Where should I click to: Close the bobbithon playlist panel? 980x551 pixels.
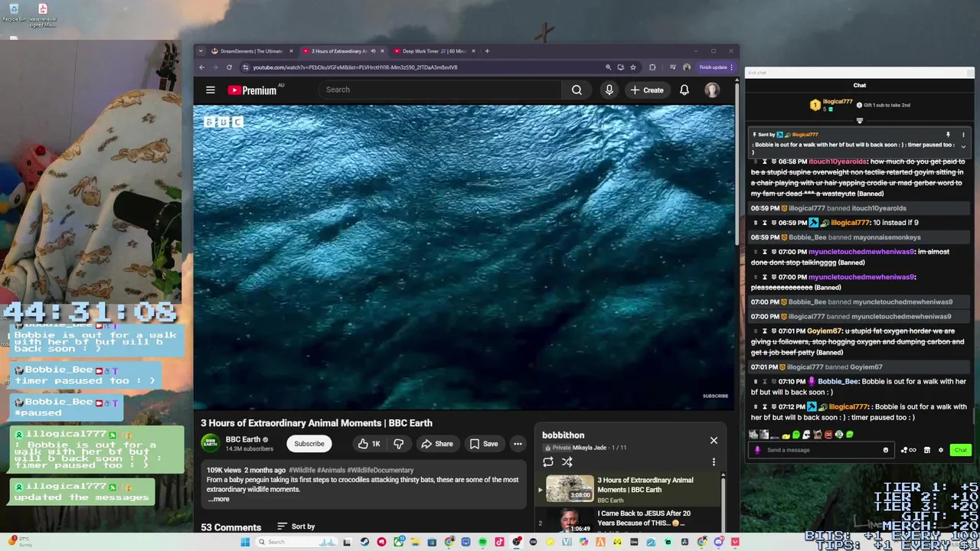pos(714,440)
